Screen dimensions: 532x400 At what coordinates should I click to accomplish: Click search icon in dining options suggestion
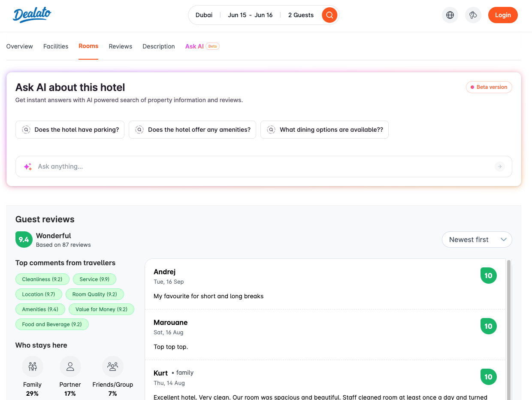click(x=271, y=130)
